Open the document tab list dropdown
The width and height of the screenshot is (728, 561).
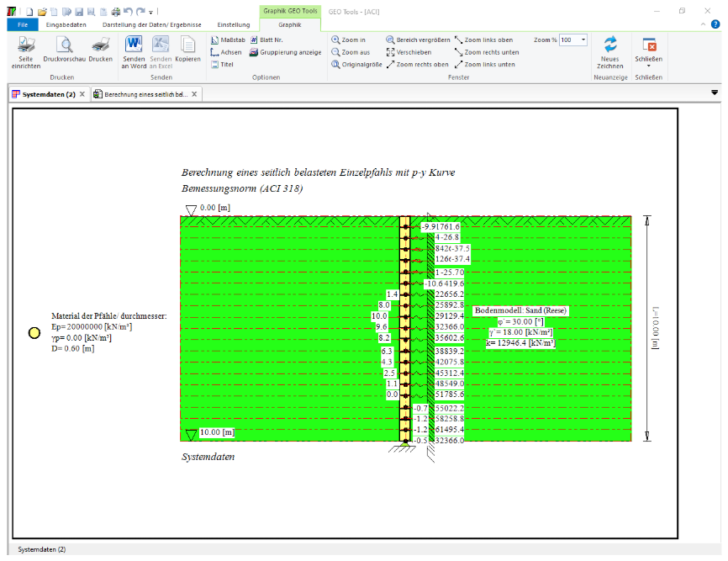pyautogui.click(x=715, y=93)
